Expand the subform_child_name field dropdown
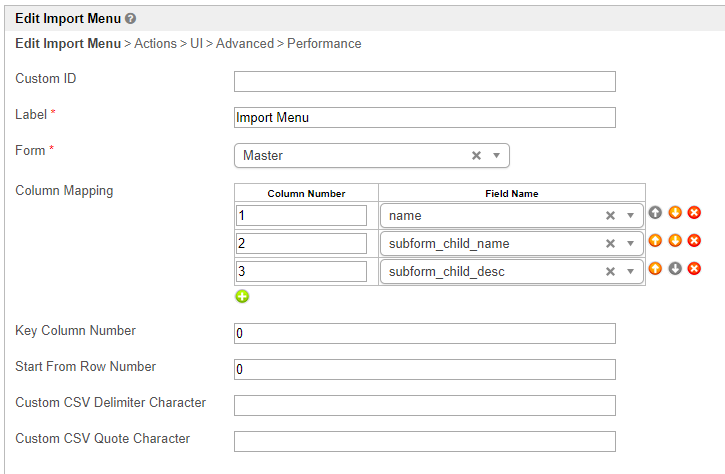 tap(630, 244)
